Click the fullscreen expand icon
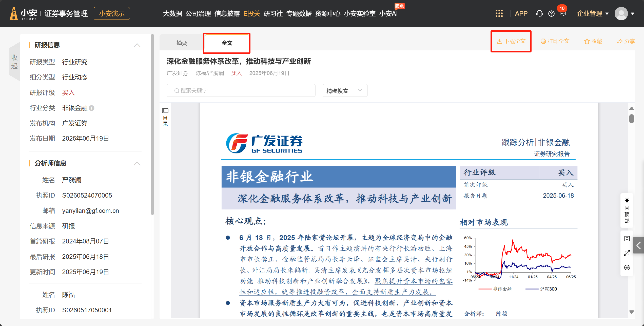The height and width of the screenshot is (326, 644). [x=627, y=253]
